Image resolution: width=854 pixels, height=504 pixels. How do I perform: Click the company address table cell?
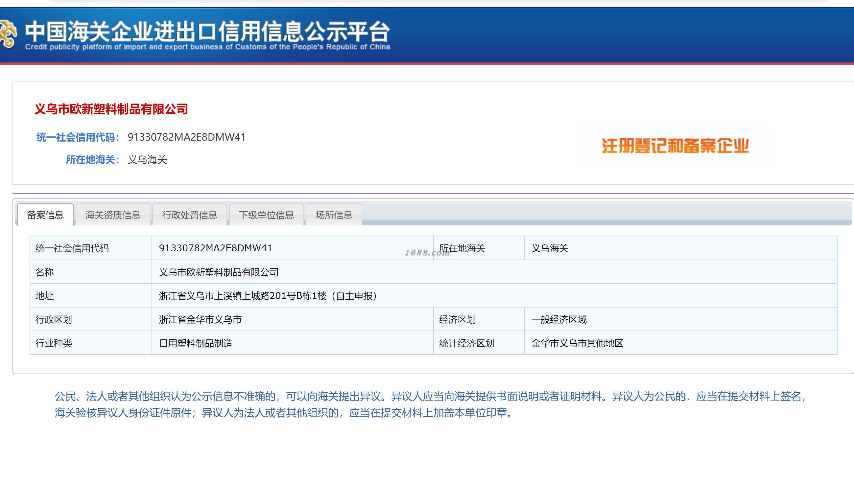(268, 296)
